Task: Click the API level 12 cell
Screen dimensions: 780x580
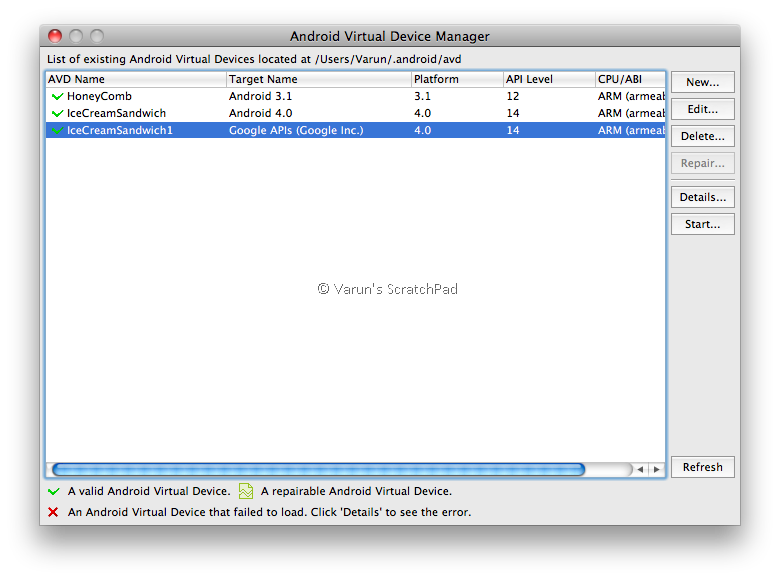Action: pos(513,97)
